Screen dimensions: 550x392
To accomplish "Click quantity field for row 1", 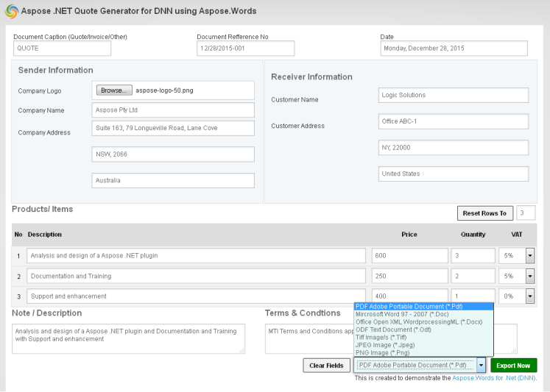I will click(x=473, y=256).
